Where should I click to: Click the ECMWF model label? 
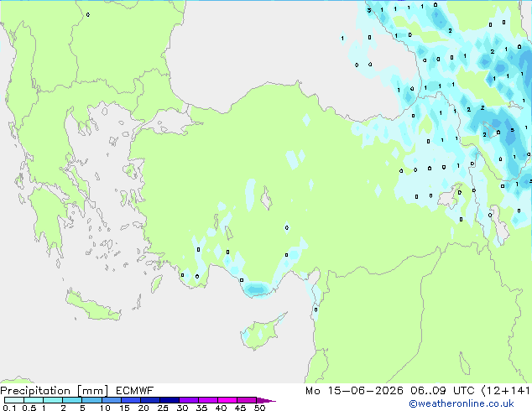135,391
